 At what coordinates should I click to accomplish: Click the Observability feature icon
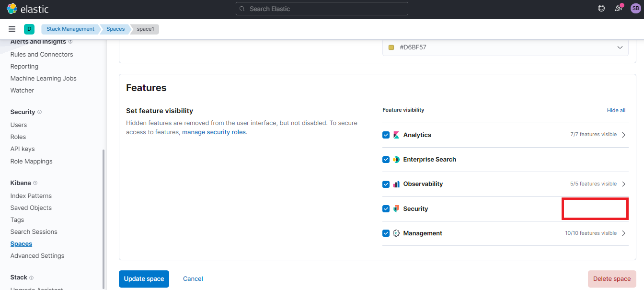coord(396,184)
